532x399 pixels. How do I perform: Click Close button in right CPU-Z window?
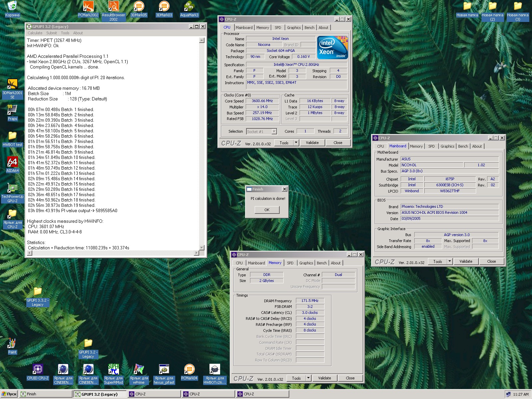[491, 261]
